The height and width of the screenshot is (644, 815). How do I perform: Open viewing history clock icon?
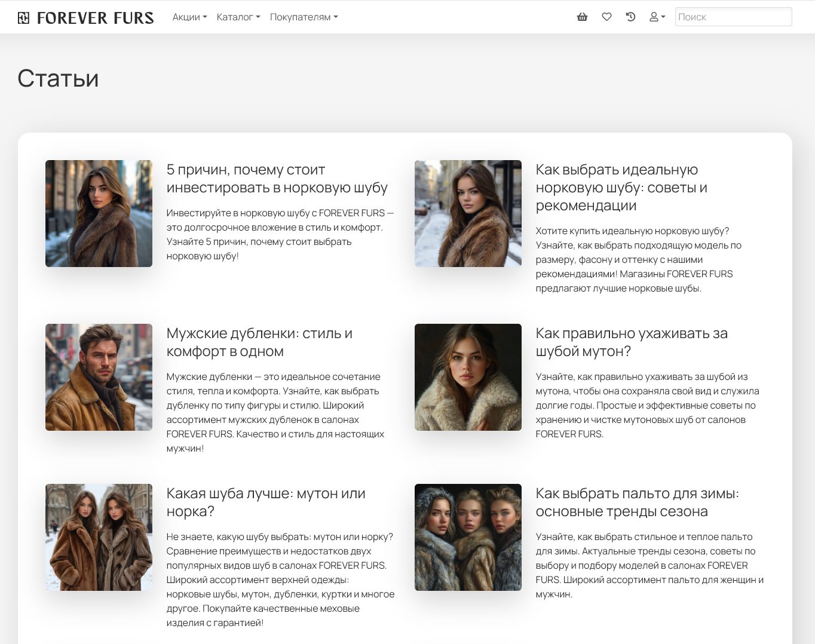pos(630,17)
